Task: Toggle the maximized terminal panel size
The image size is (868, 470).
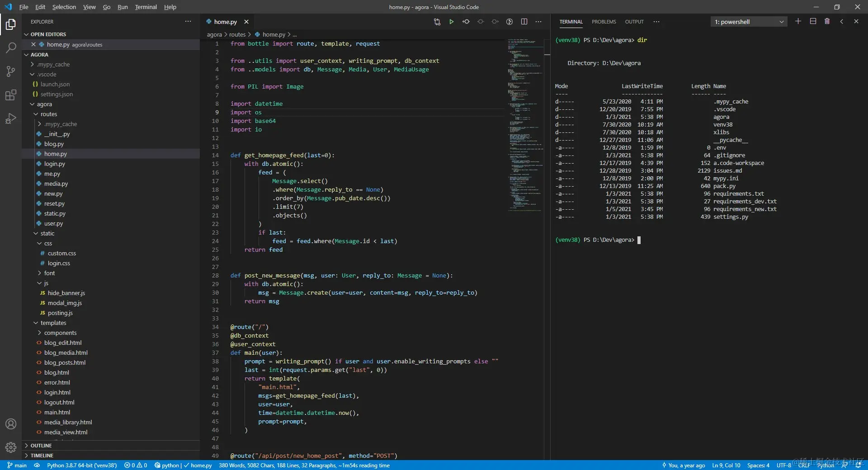Action: tap(841, 21)
